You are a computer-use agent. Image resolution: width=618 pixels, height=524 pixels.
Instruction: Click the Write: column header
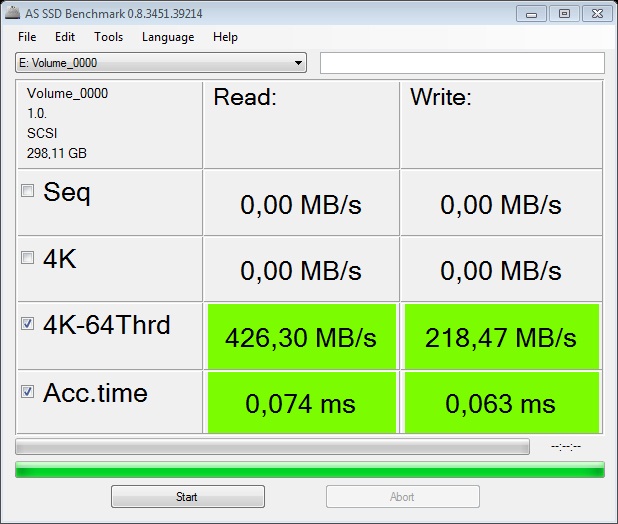[x=441, y=97]
